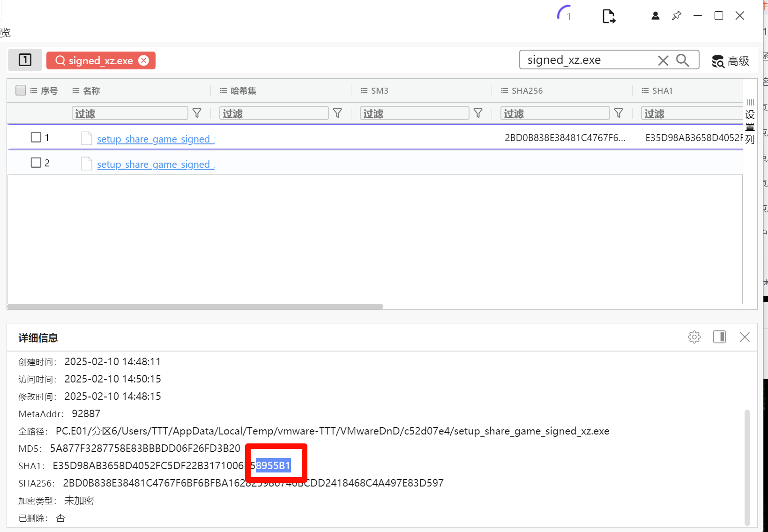Remove the signed_xz.exe search tag
Image resolution: width=768 pixels, height=532 pixels.
144,60
